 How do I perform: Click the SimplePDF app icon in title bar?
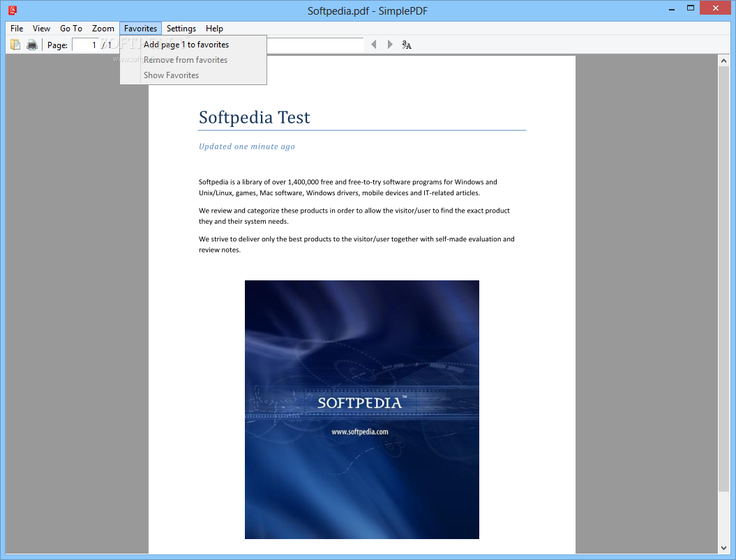coord(13,9)
